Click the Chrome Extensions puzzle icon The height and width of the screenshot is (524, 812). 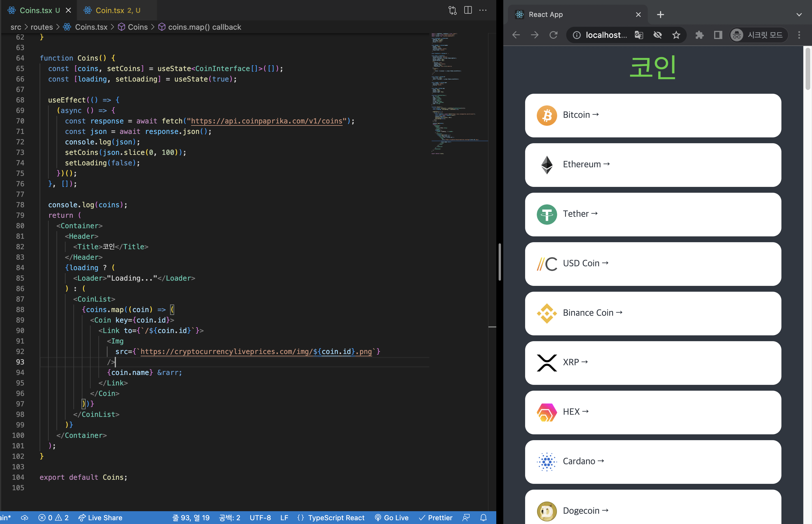(x=699, y=35)
